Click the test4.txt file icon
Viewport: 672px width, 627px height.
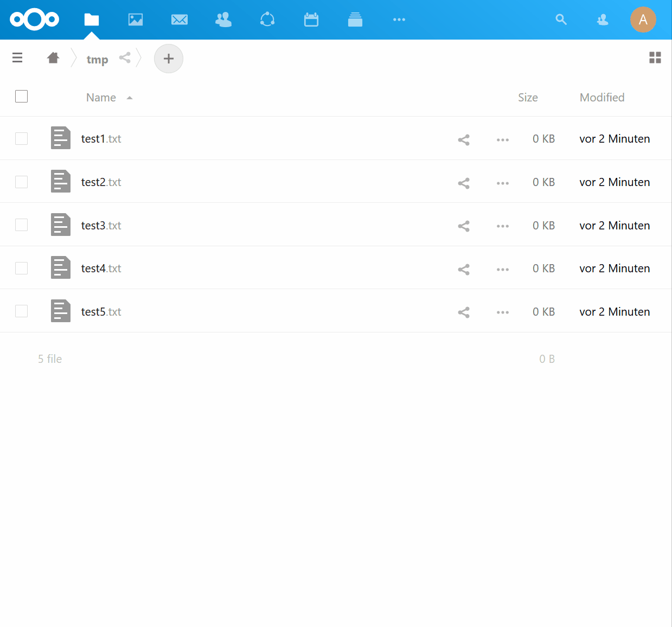pos(61,267)
